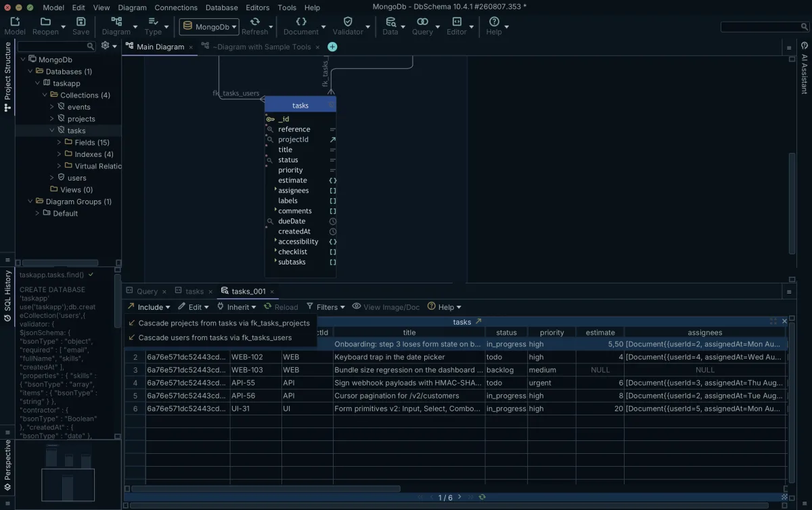Click the Reload button
The height and width of the screenshot is (510, 812).
tap(281, 307)
